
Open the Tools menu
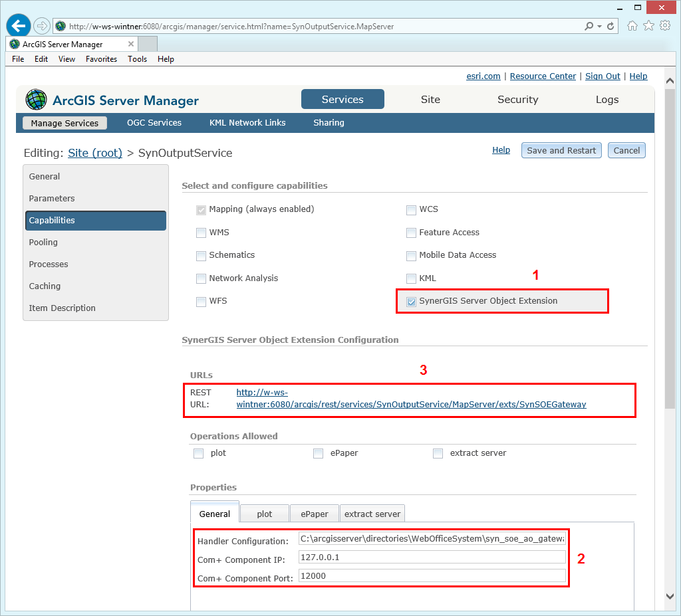[x=137, y=58]
